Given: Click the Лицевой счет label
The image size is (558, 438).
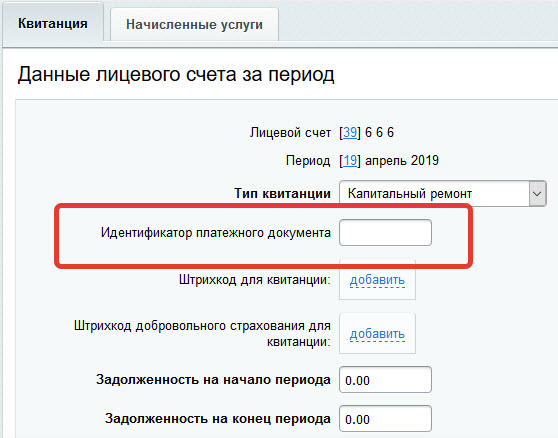Looking at the screenshot, I should click(290, 132).
